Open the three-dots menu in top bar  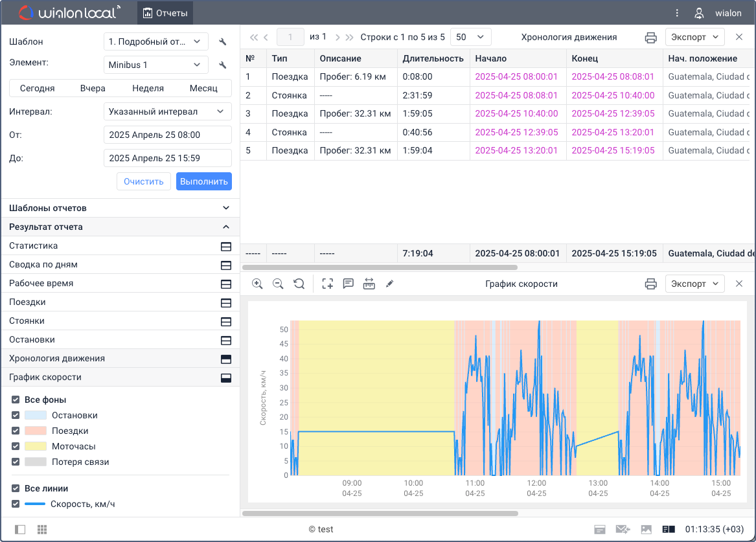point(677,13)
